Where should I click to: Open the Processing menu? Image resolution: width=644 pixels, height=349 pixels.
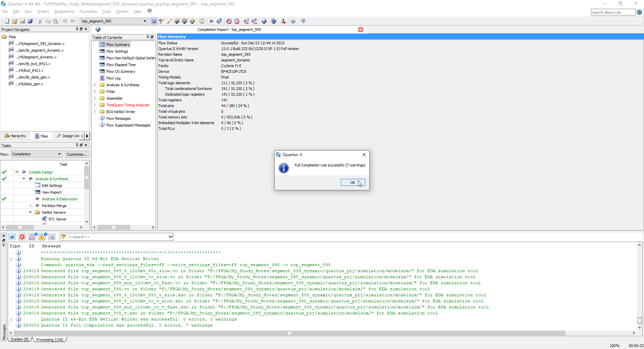click(x=88, y=11)
